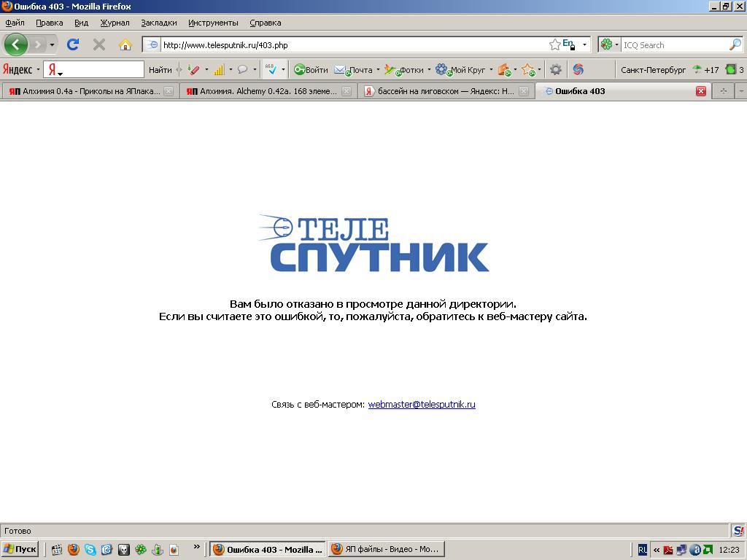Open a new tab with the plus button
This screenshot has height=560, width=747.
[723, 91]
